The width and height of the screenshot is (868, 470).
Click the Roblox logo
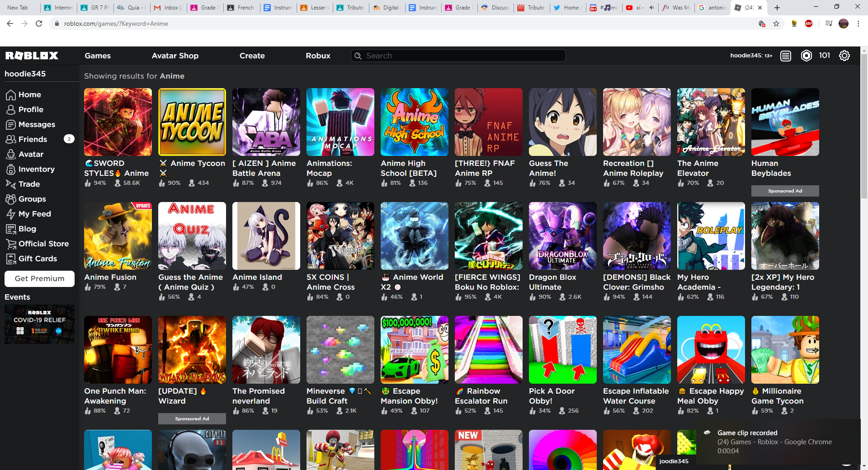32,56
